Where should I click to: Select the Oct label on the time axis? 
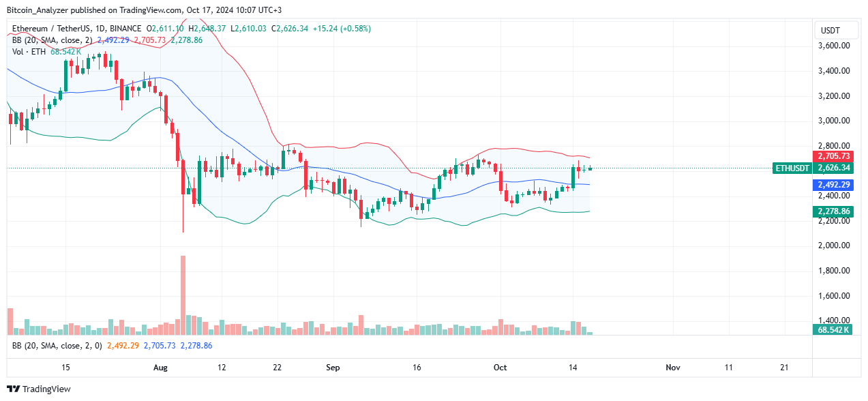pos(500,367)
